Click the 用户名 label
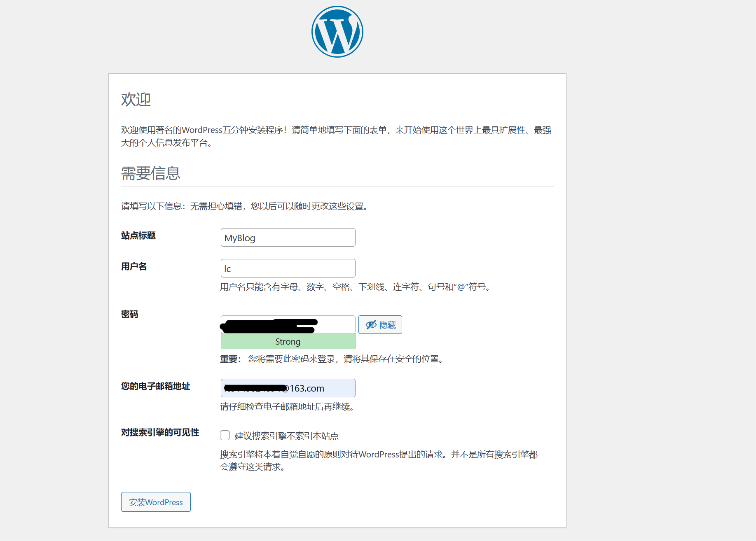756x541 pixels. tap(134, 266)
